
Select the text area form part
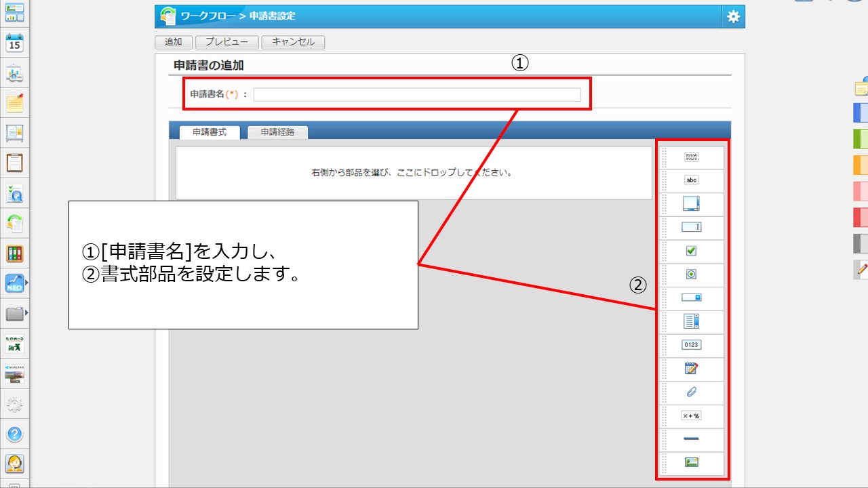(x=691, y=204)
